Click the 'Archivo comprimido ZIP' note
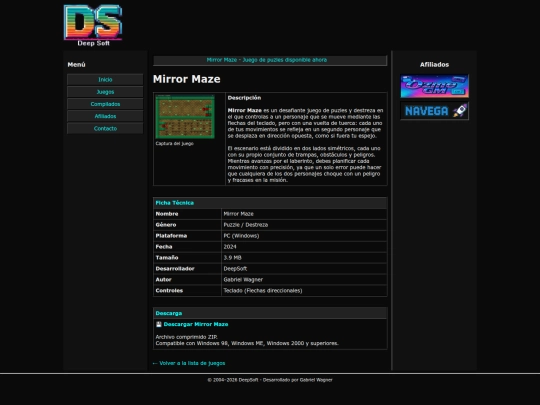 187,337
